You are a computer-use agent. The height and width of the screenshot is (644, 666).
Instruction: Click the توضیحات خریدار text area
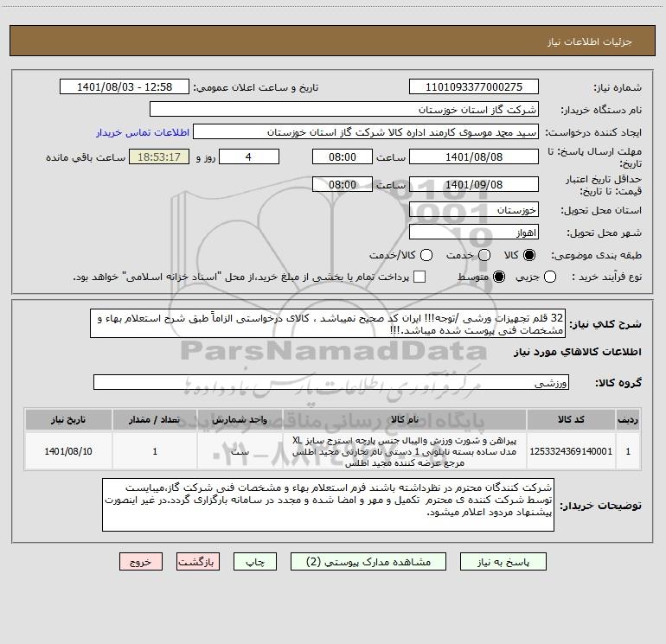pyautogui.click(x=328, y=505)
